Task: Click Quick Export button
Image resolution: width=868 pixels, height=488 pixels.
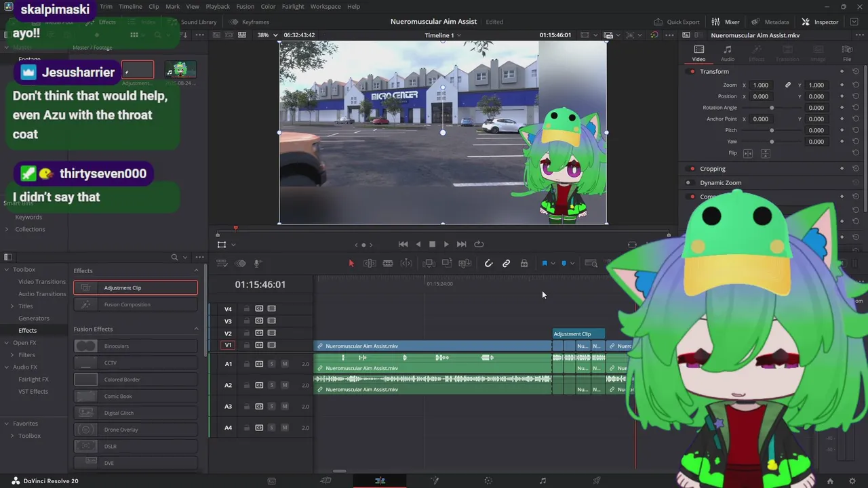Action: [x=677, y=22]
